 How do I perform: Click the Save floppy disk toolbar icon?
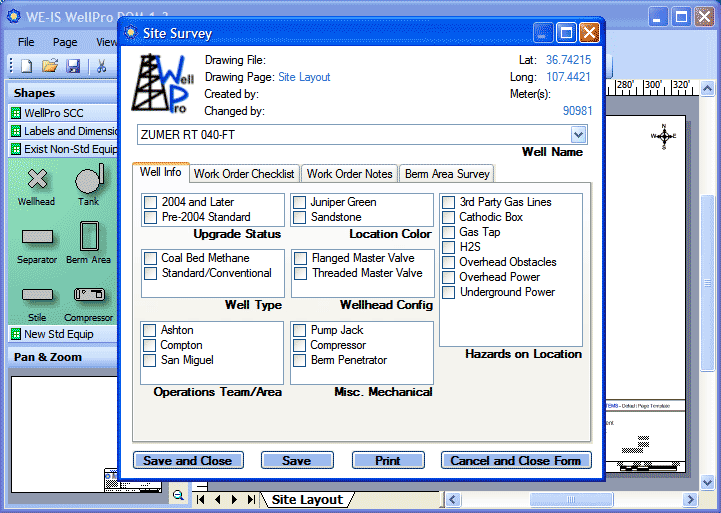point(73,66)
